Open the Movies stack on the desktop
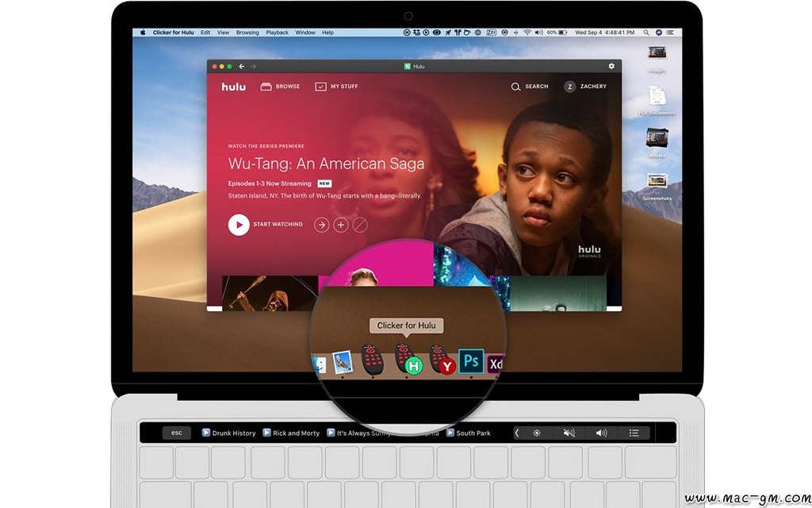Screen dimensions: 812x508 coord(657,143)
